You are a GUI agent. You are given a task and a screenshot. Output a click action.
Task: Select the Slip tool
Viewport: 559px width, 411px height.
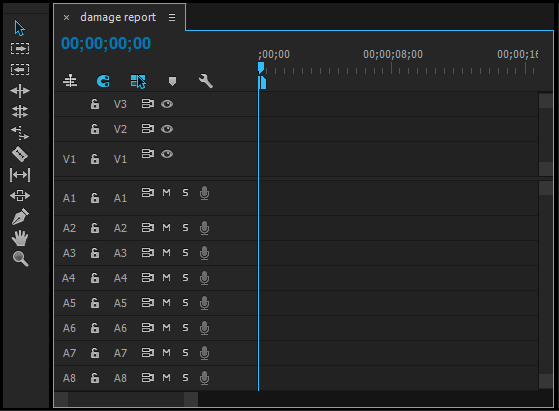point(20,175)
